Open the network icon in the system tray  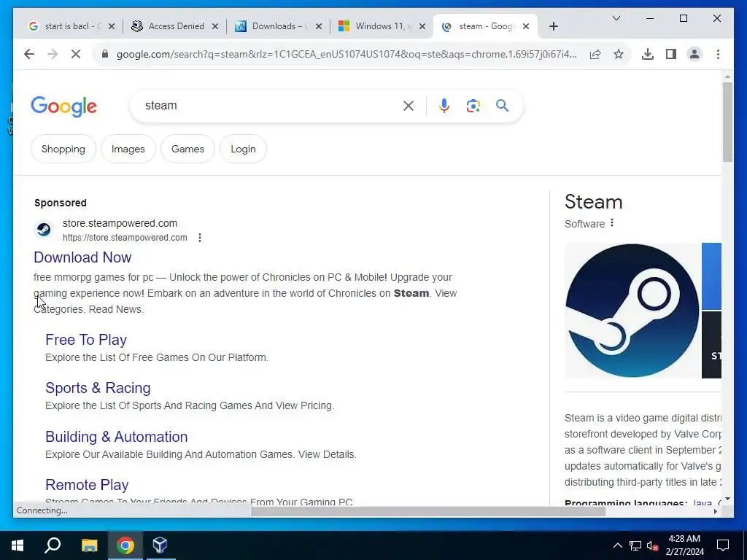pyautogui.click(x=635, y=545)
